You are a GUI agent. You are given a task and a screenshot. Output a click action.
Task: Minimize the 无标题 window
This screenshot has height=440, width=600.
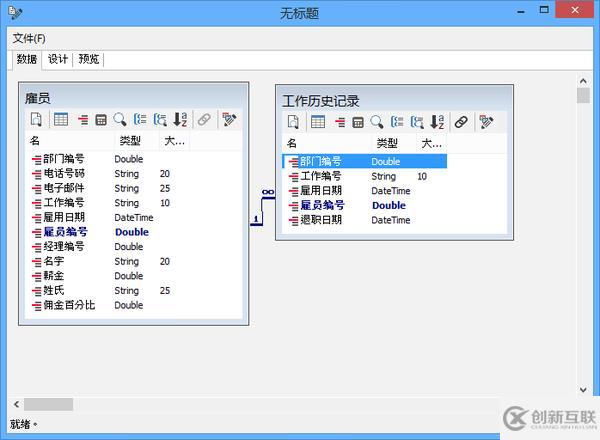pyautogui.click(x=521, y=11)
